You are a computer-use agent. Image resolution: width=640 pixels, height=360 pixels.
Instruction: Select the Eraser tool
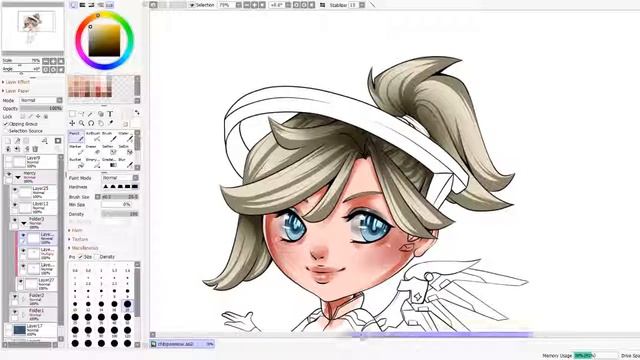[x=93, y=150]
